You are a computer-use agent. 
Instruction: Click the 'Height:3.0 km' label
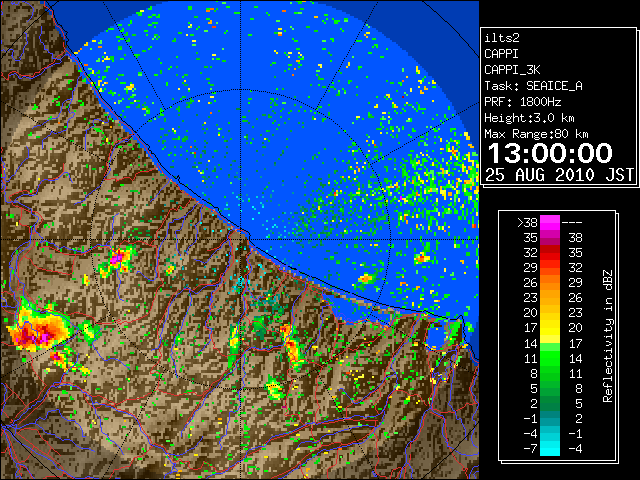click(529, 118)
